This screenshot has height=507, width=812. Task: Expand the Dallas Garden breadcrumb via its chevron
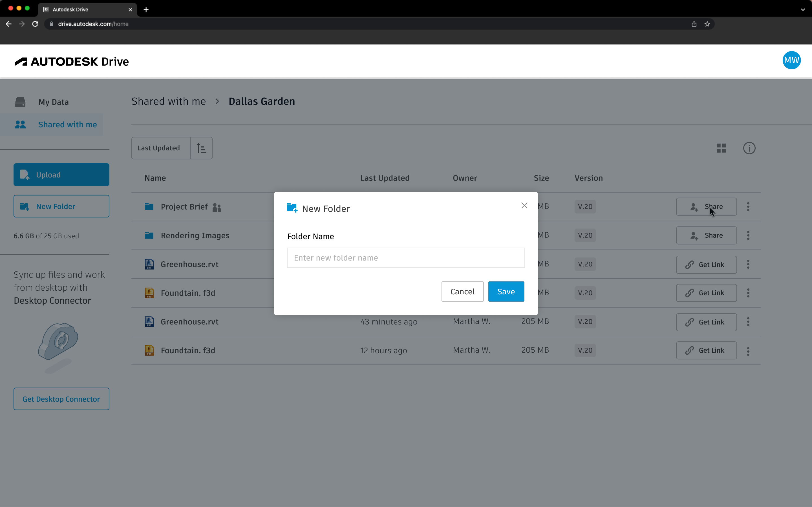(x=217, y=101)
